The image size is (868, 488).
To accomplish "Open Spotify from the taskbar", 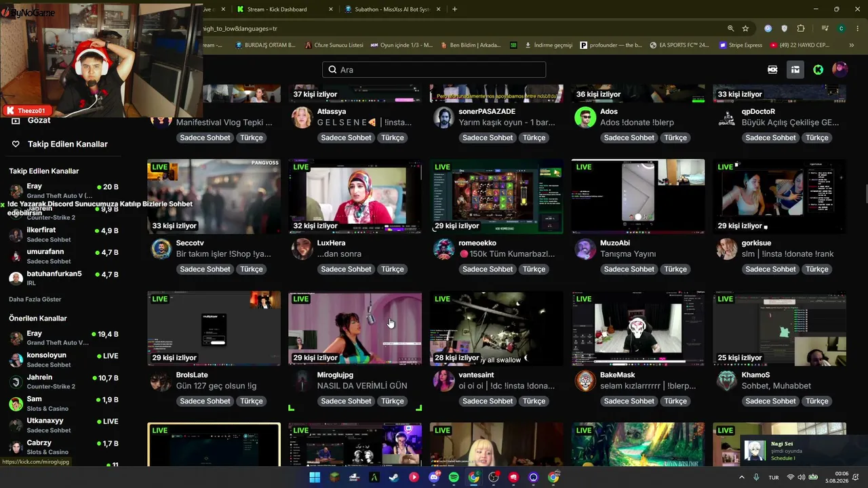I will point(454,477).
